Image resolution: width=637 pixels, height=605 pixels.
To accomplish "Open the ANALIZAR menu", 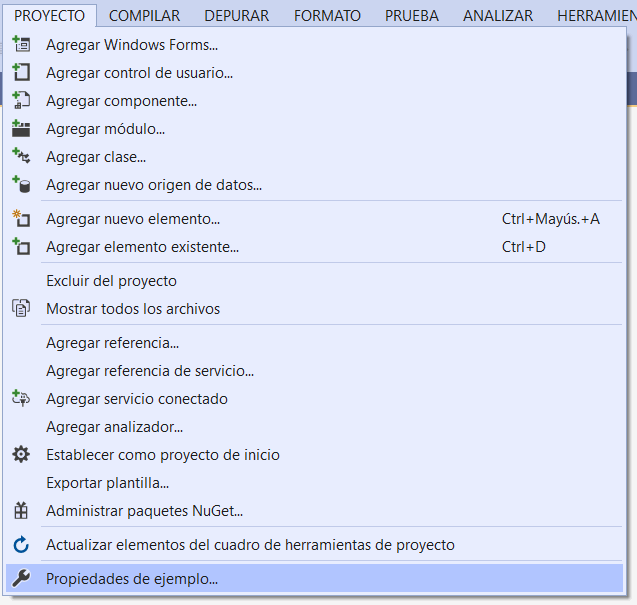I will coord(498,15).
